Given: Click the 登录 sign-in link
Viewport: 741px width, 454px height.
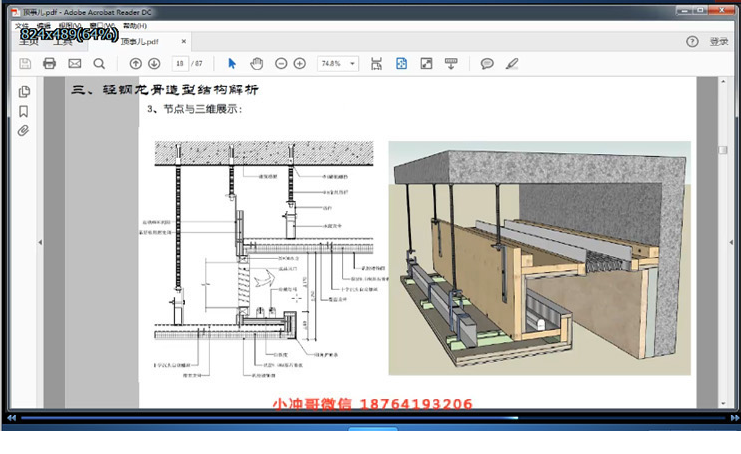Looking at the screenshot, I should [719, 42].
